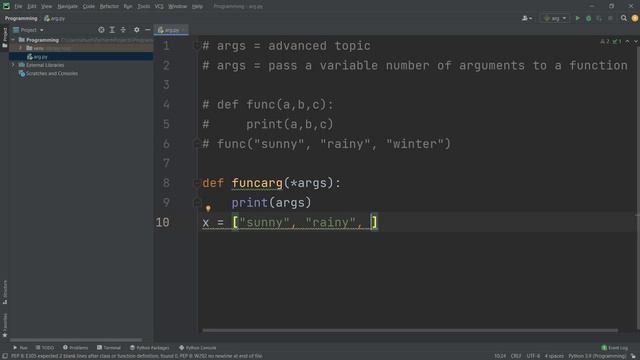Open the Code menu
The image size is (640, 360).
point(89,7)
